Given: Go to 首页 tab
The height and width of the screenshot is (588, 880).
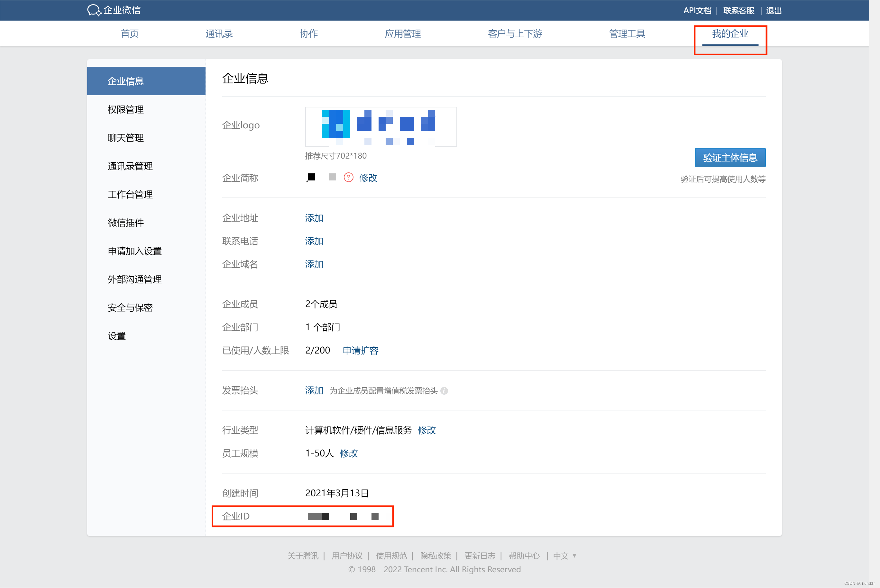Looking at the screenshot, I should 130,34.
